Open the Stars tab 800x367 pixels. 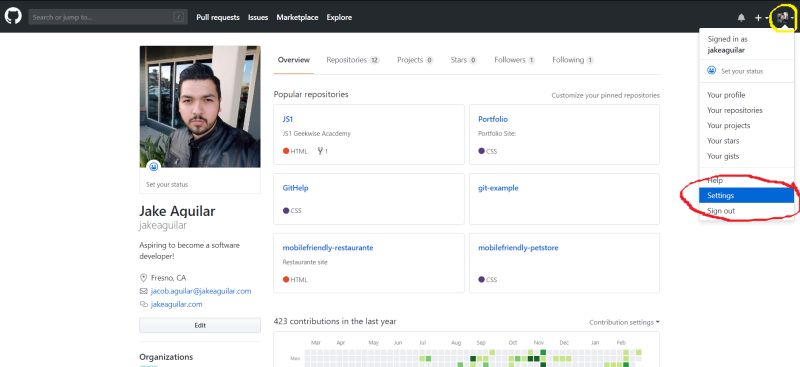[x=464, y=60]
